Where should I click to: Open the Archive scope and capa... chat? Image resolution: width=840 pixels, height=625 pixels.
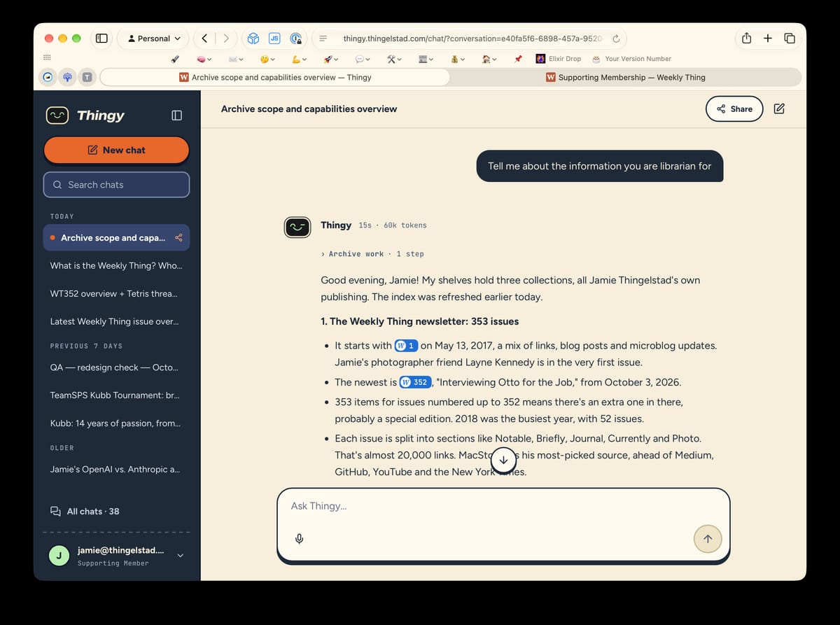point(116,238)
